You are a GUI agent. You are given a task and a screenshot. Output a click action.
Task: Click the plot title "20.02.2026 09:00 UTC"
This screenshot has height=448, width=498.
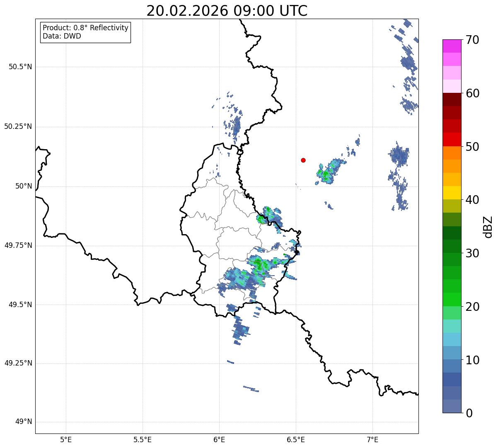pyautogui.click(x=227, y=11)
